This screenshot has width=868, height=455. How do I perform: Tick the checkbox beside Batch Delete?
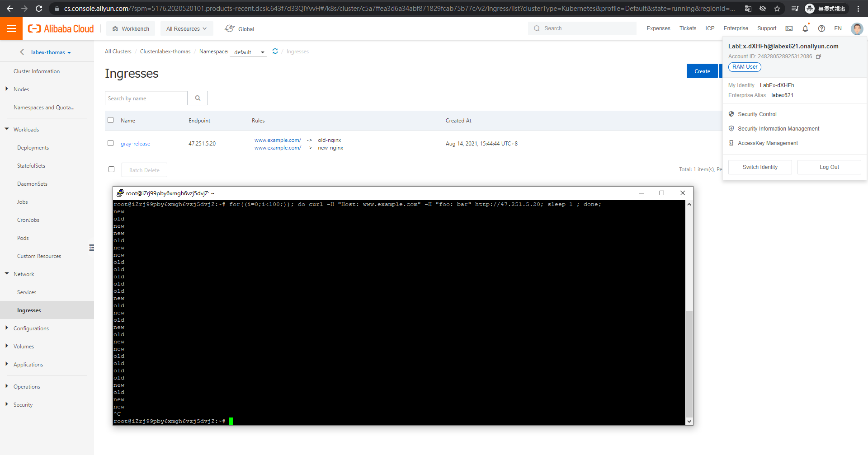click(x=111, y=169)
